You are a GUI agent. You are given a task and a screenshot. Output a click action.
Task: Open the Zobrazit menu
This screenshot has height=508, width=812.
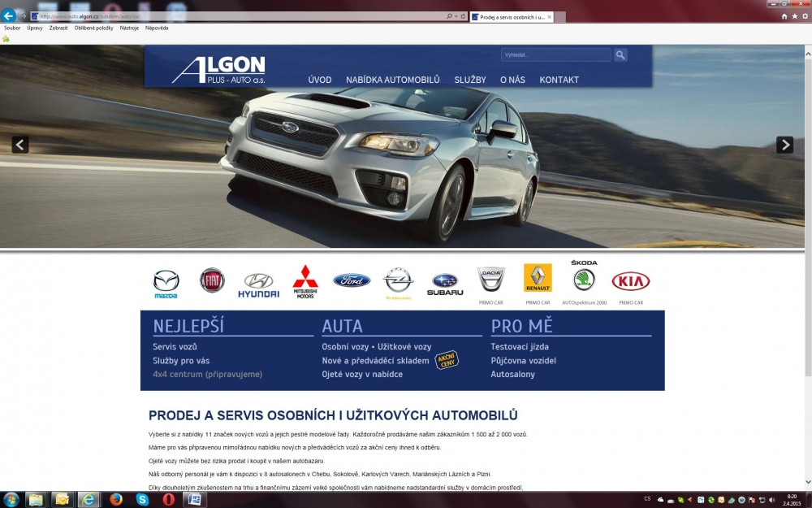click(58, 28)
